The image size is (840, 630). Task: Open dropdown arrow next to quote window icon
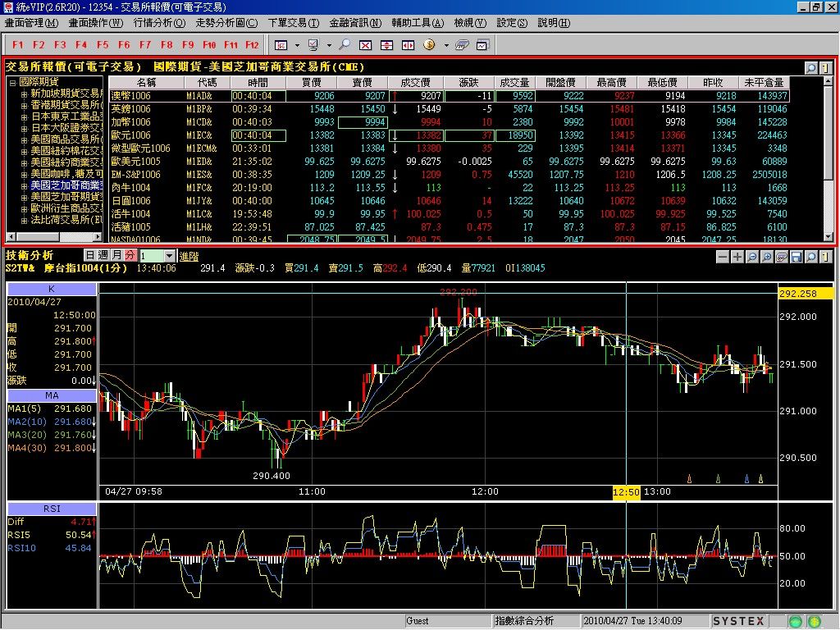pos(297,45)
